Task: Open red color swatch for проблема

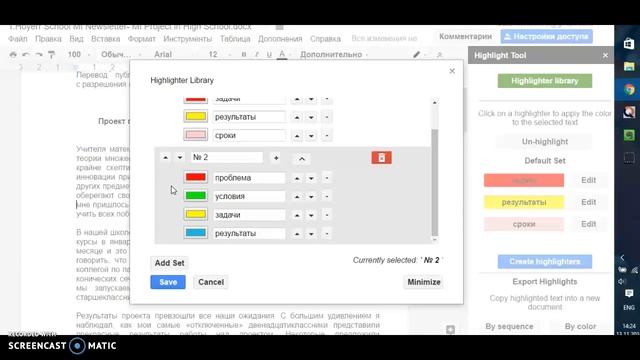Action: tap(196, 177)
